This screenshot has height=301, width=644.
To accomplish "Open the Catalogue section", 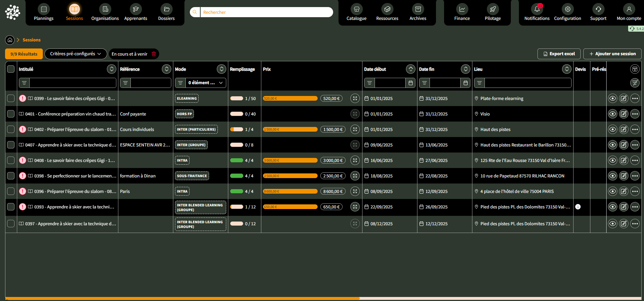I will click(x=356, y=12).
